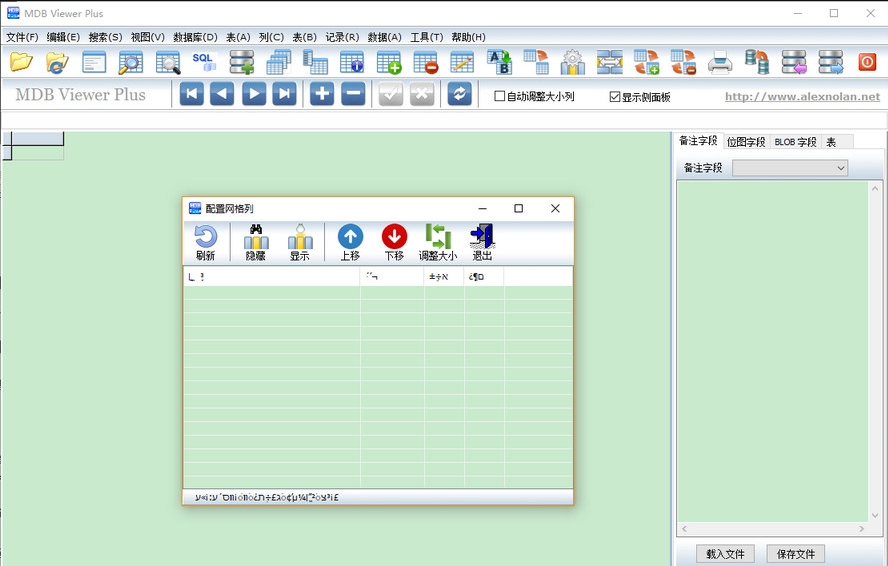
Task: Click the 退出 exit door icon
Action: (482, 242)
